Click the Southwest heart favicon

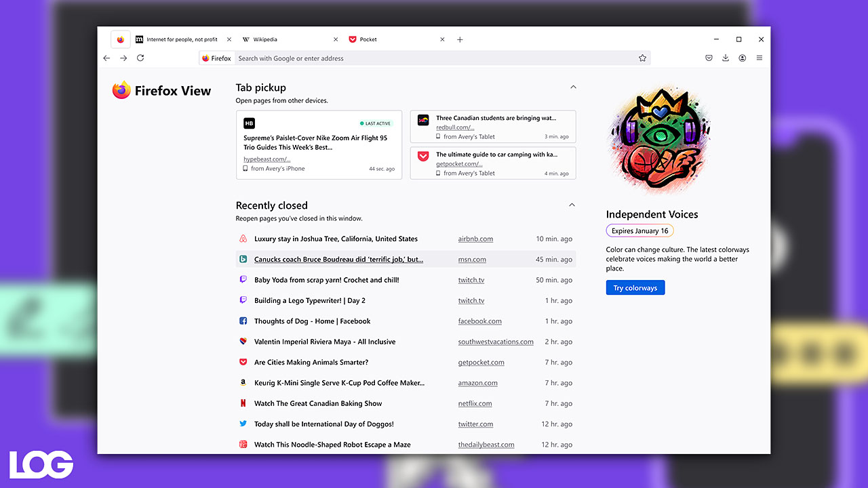click(x=243, y=342)
